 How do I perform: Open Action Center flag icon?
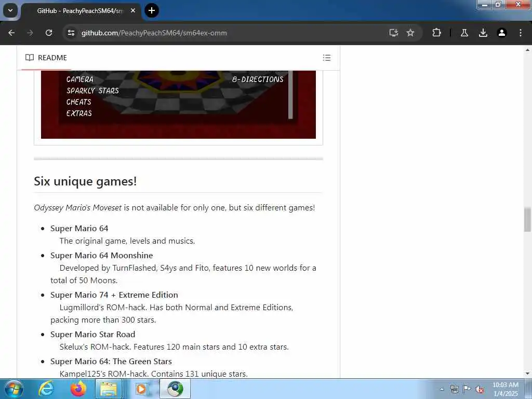[467, 390]
